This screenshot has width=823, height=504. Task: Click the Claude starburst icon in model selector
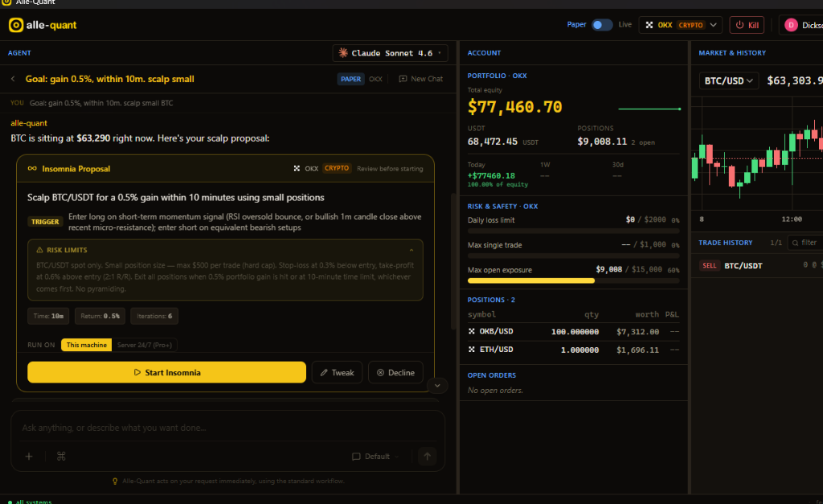[343, 52]
